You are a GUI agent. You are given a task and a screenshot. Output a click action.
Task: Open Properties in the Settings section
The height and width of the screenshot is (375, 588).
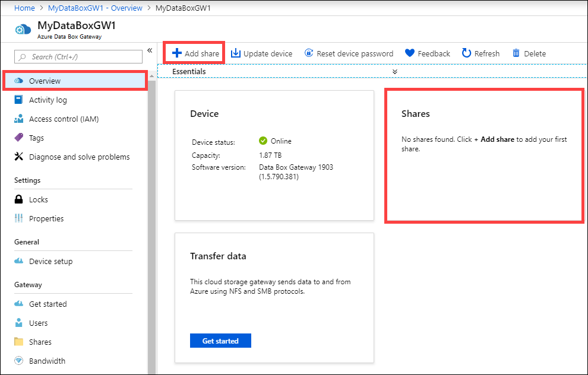(x=46, y=219)
